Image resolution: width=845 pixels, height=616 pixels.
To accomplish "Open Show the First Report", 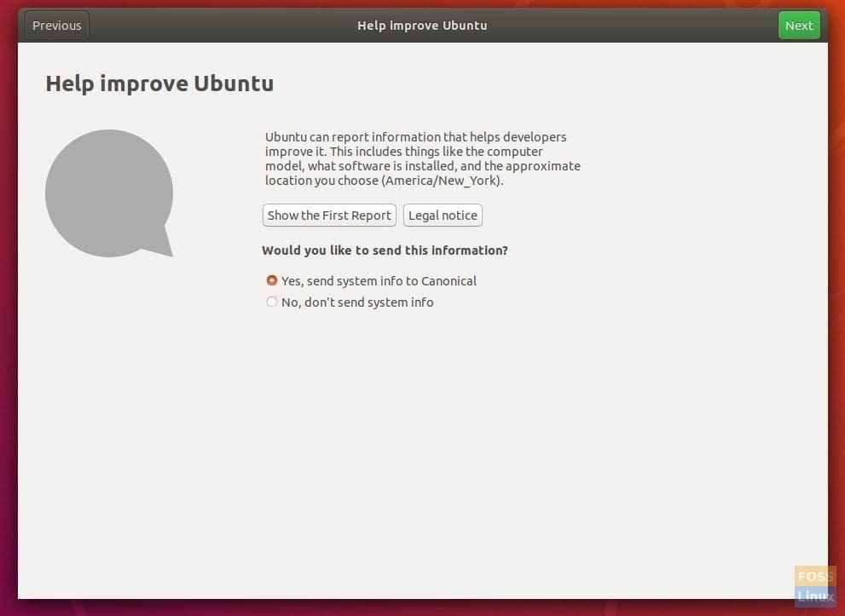I will click(329, 216).
